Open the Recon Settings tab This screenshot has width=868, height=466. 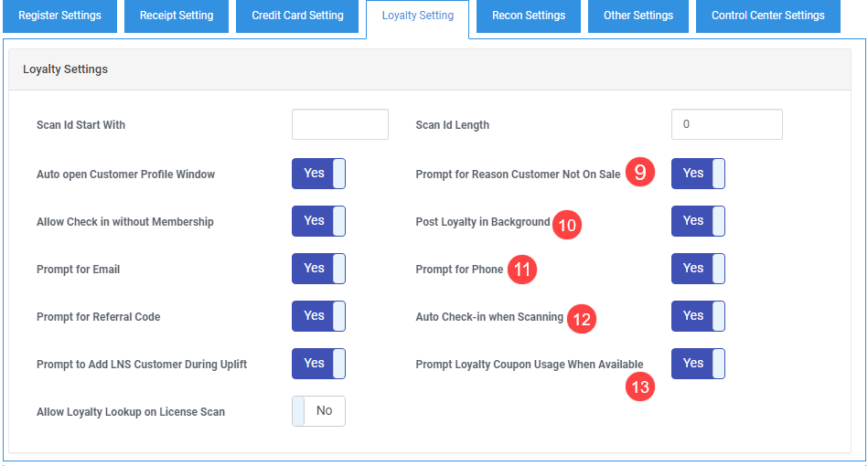529,16
